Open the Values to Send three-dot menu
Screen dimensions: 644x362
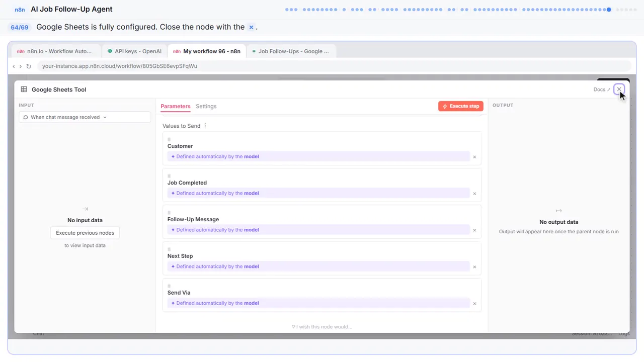pyautogui.click(x=205, y=126)
